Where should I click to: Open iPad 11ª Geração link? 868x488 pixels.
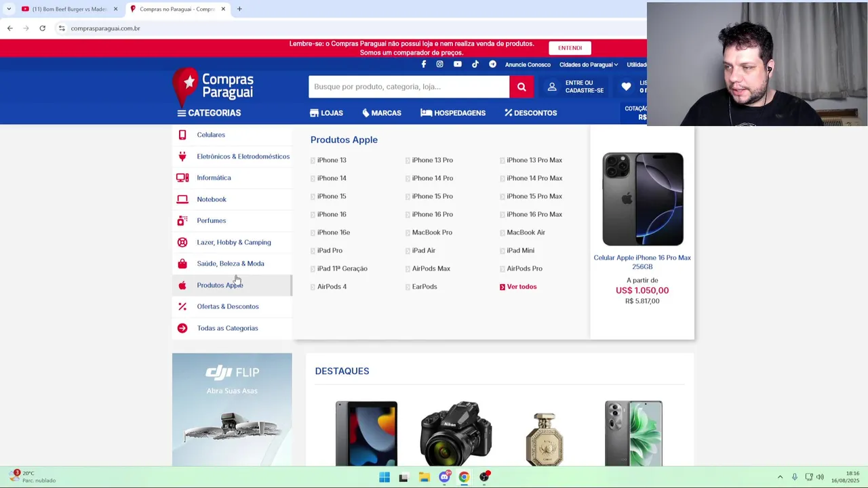tap(342, 268)
